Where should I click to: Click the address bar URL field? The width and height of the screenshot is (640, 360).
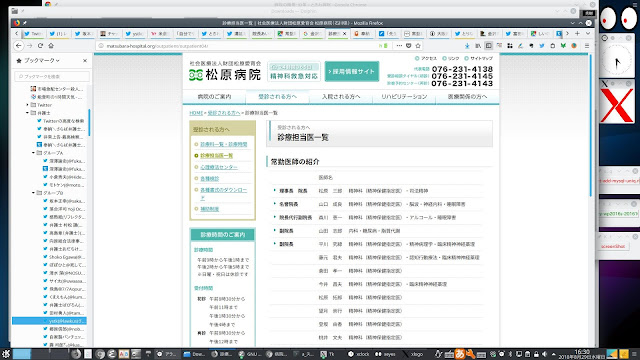[241, 46]
